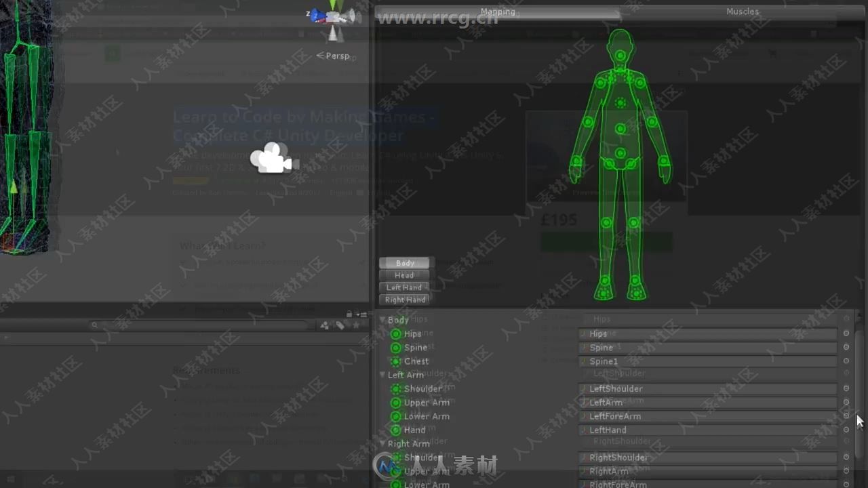Click the 'Left Arm' group heading text
This screenshot has width=868, height=488.
click(406, 375)
